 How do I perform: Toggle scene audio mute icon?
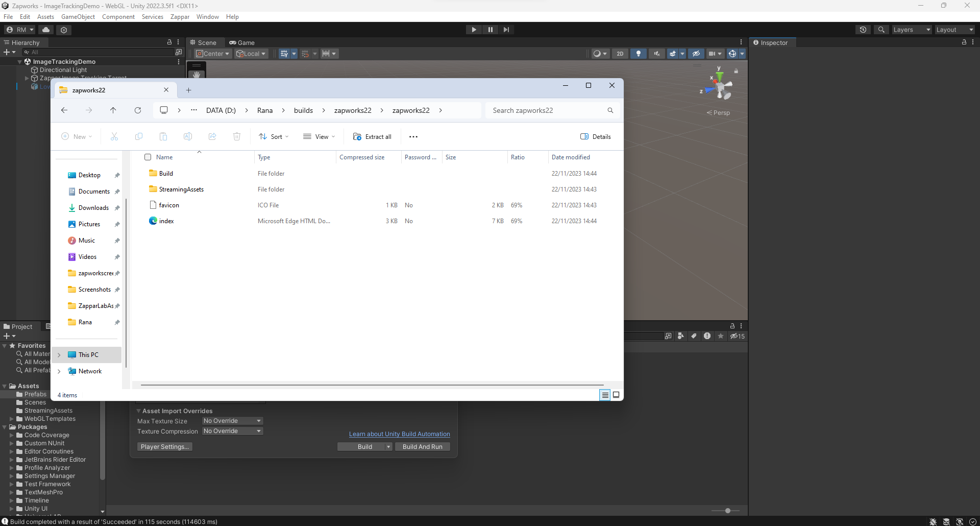[x=657, y=54]
